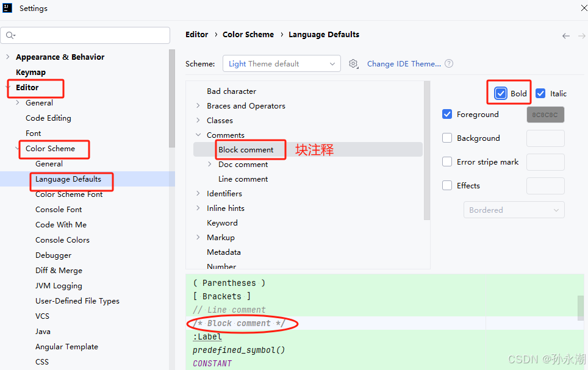Click the scheme settings gear icon

click(x=353, y=64)
